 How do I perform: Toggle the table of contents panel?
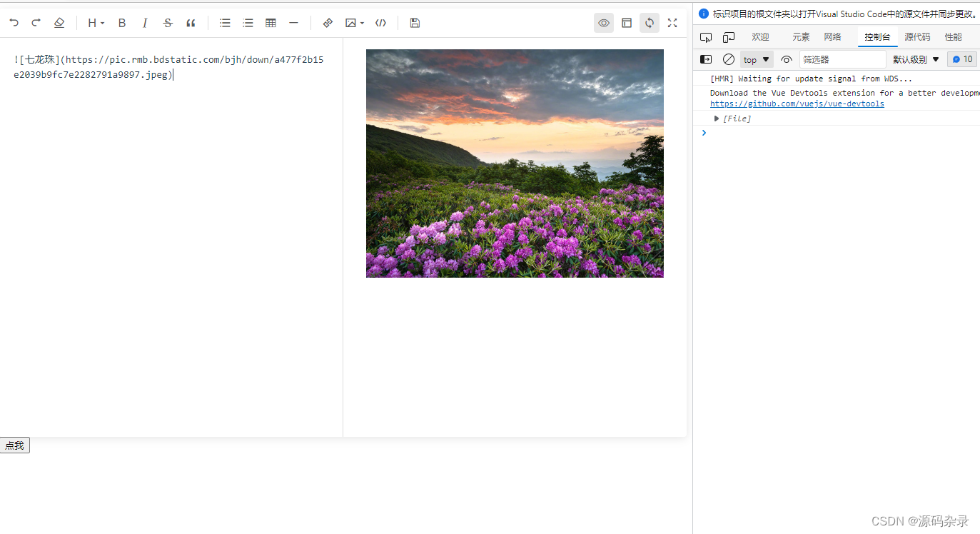627,23
